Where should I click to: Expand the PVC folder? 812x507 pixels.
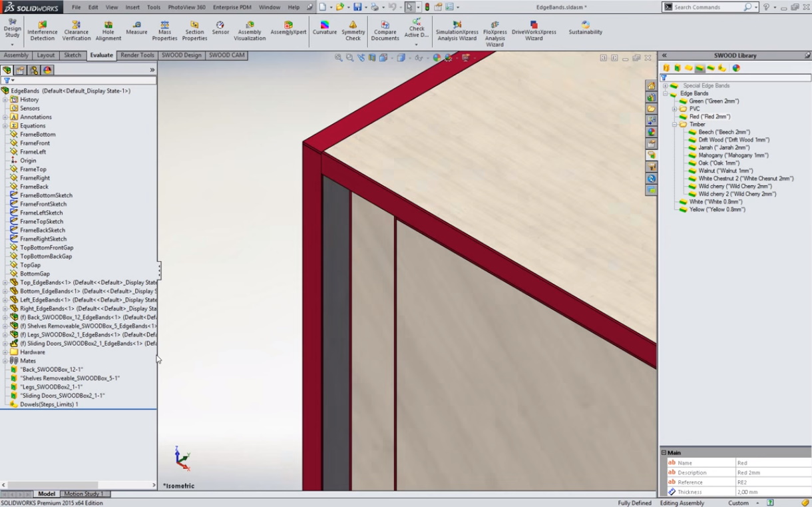(x=674, y=109)
